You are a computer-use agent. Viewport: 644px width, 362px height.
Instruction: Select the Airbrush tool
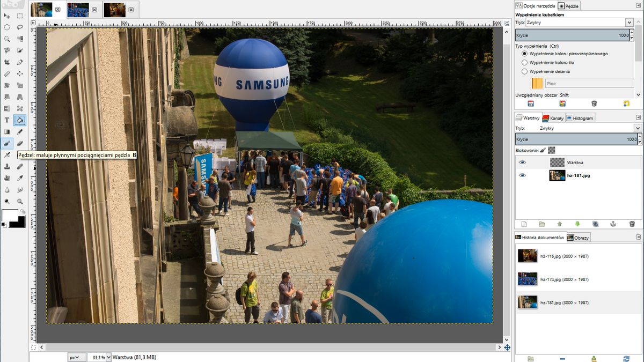tap(7, 155)
